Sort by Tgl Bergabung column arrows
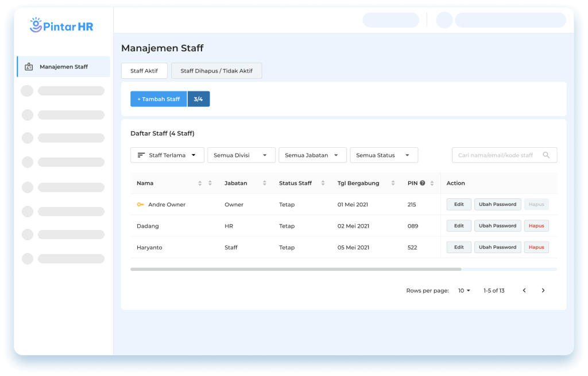 [393, 183]
